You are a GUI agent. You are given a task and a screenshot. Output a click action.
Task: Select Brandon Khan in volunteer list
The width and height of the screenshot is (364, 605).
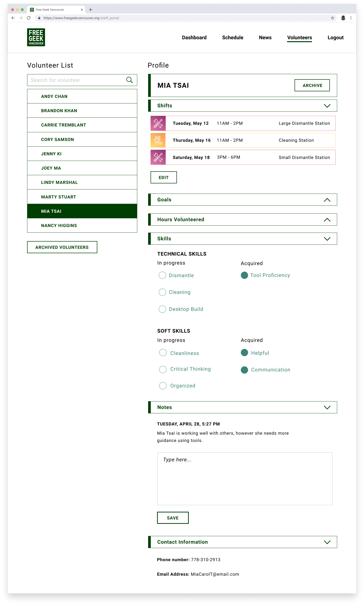(82, 111)
